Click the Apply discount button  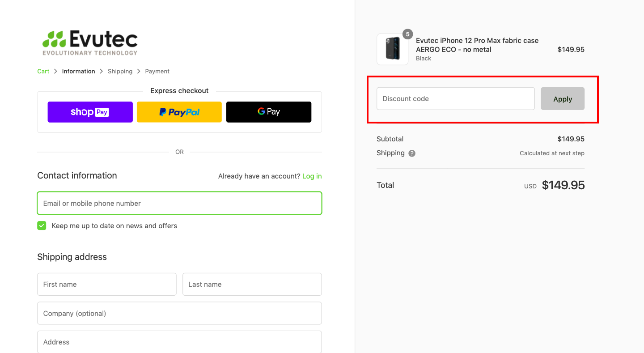coord(563,99)
